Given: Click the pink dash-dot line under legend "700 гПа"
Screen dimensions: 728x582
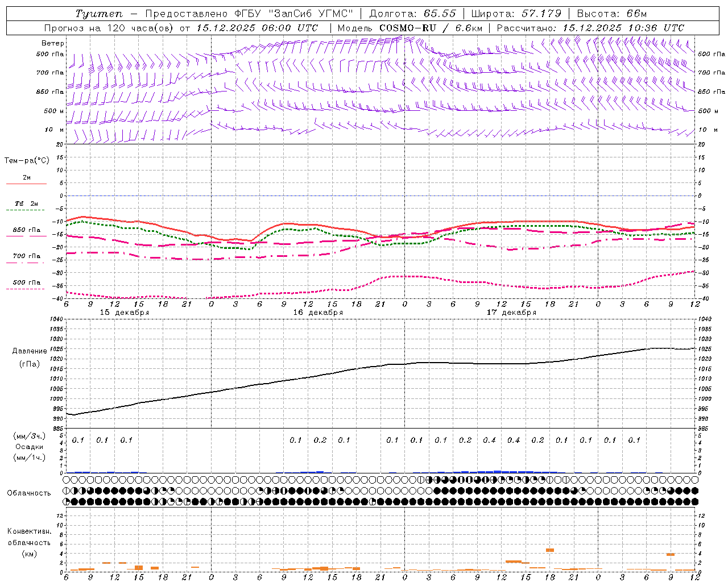Looking at the screenshot, I should (26, 263).
